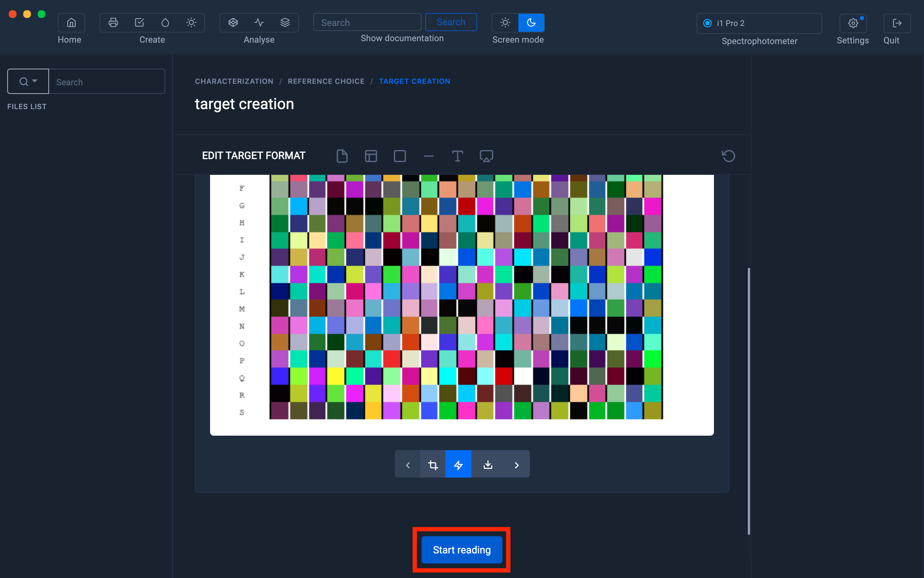This screenshot has height=578, width=924.
Task: Click the first dark purple patch in row S
Action: point(279,411)
